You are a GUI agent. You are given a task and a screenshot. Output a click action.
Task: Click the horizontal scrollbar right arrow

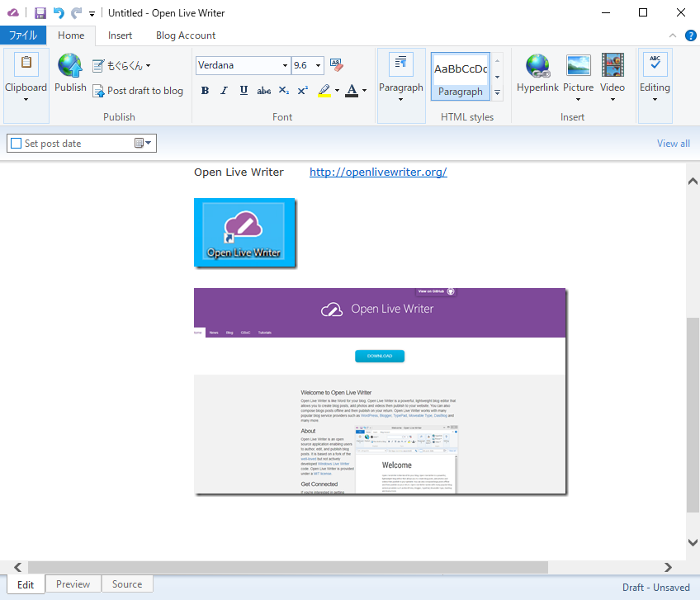coord(668,567)
